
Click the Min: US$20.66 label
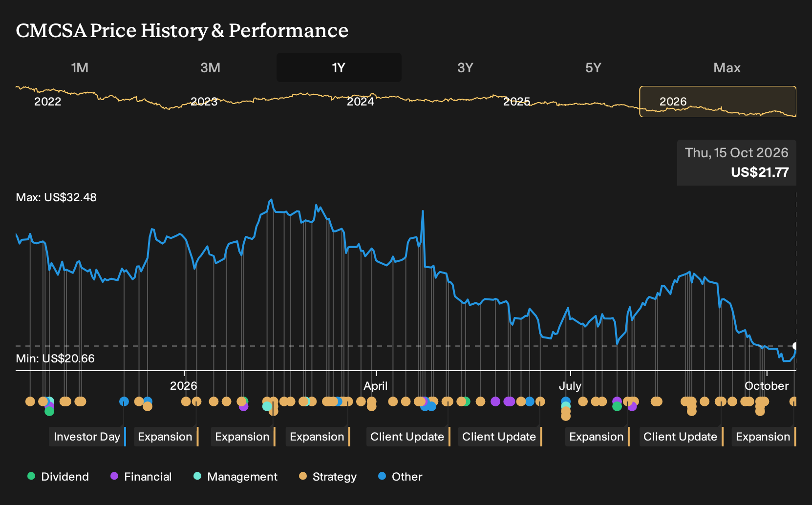click(55, 358)
